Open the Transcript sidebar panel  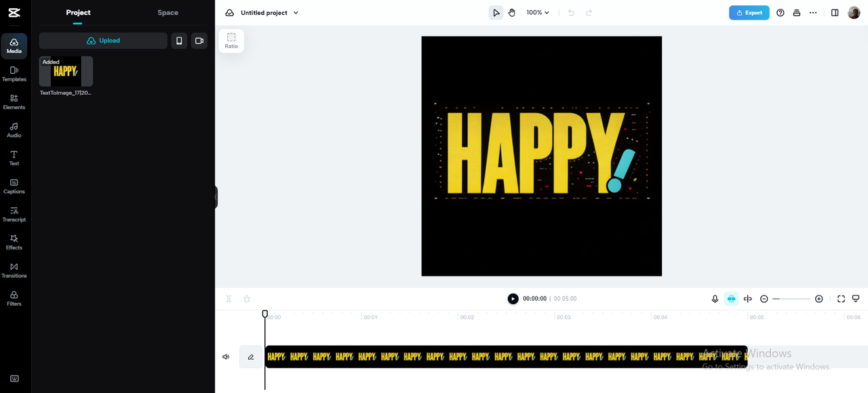[x=14, y=214]
